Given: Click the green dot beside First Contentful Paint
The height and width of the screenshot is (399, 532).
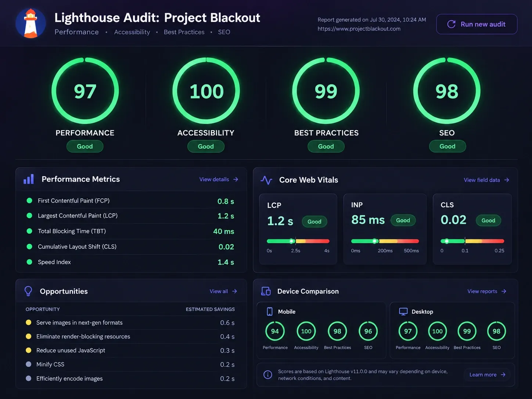Looking at the screenshot, I should (x=29, y=201).
